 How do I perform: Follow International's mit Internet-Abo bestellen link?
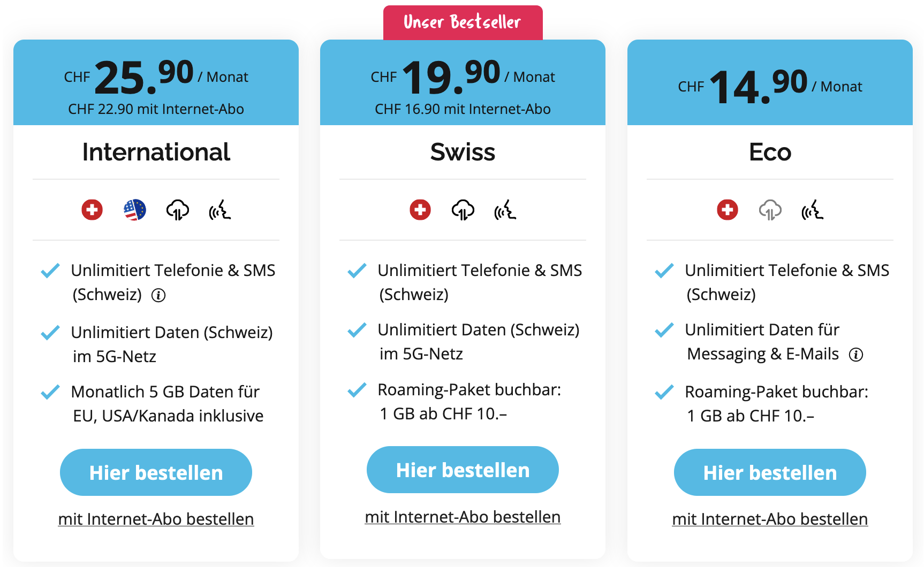pyautogui.click(x=156, y=519)
